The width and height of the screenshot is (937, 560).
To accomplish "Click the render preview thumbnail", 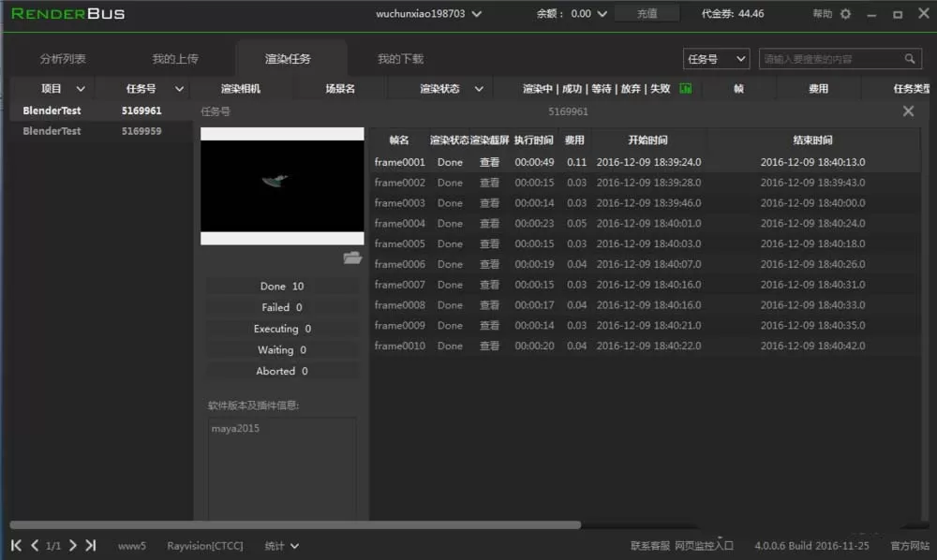I will tap(282, 185).
